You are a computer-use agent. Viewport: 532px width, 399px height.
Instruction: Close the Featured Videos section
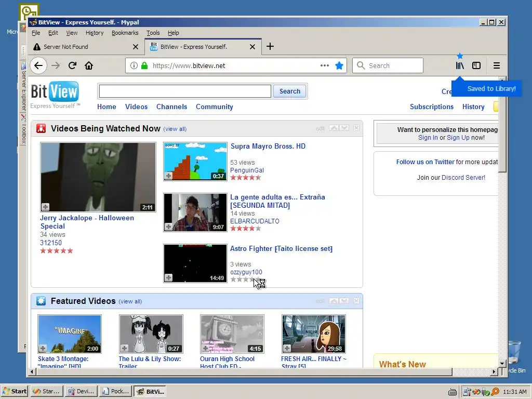pyautogui.click(x=356, y=301)
